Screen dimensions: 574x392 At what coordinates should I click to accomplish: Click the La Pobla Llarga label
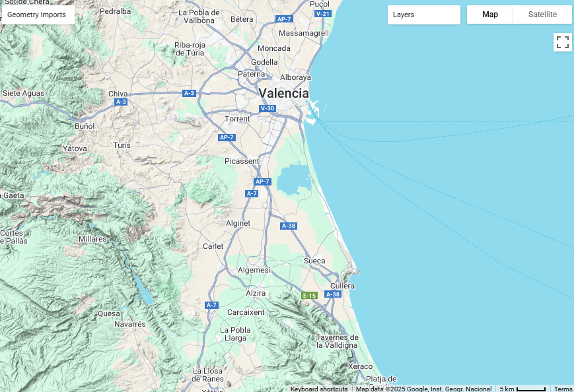235,334
